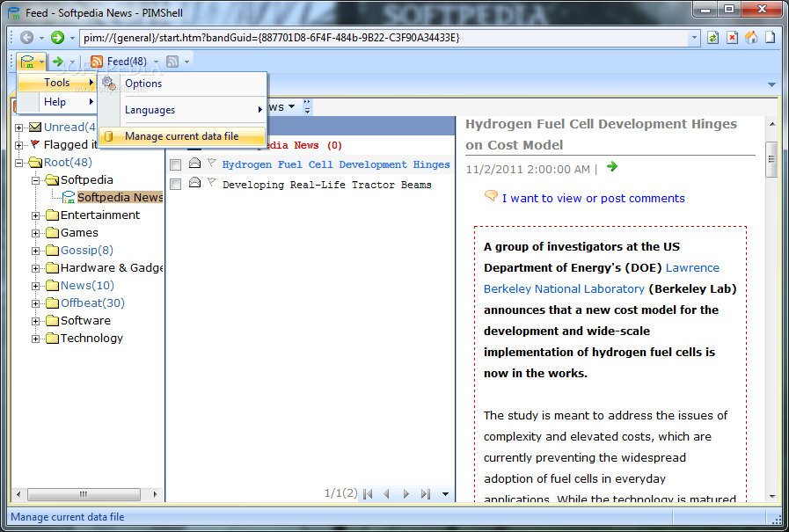
Task: Click the PIMShell main menu icon
Action: (x=27, y=62)
